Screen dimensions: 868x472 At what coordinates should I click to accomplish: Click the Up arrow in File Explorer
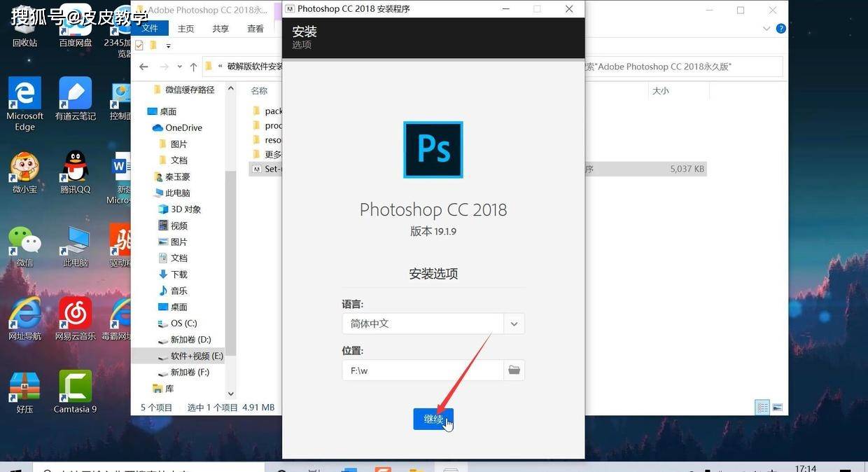point(193,67)
